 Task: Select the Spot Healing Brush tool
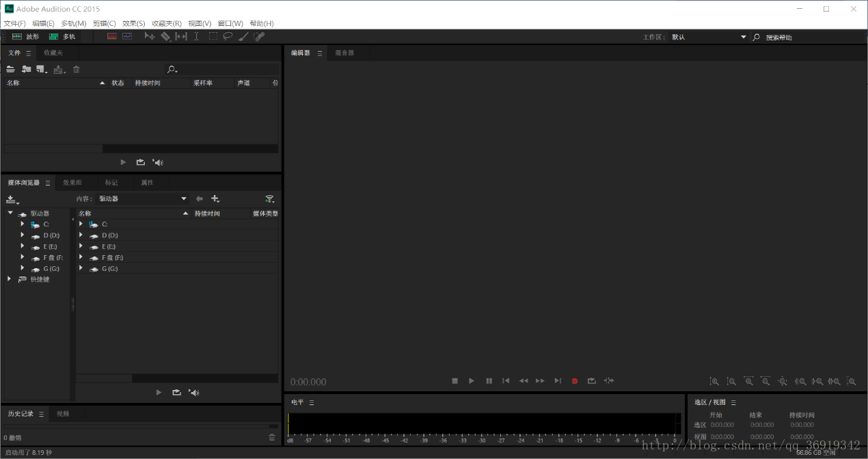point(258,36)
